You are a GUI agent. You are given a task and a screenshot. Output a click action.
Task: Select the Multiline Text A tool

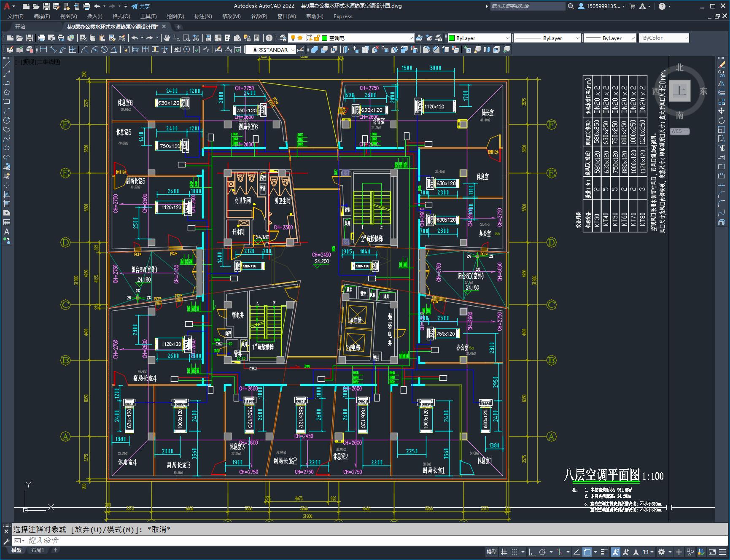tap(7, 232)
